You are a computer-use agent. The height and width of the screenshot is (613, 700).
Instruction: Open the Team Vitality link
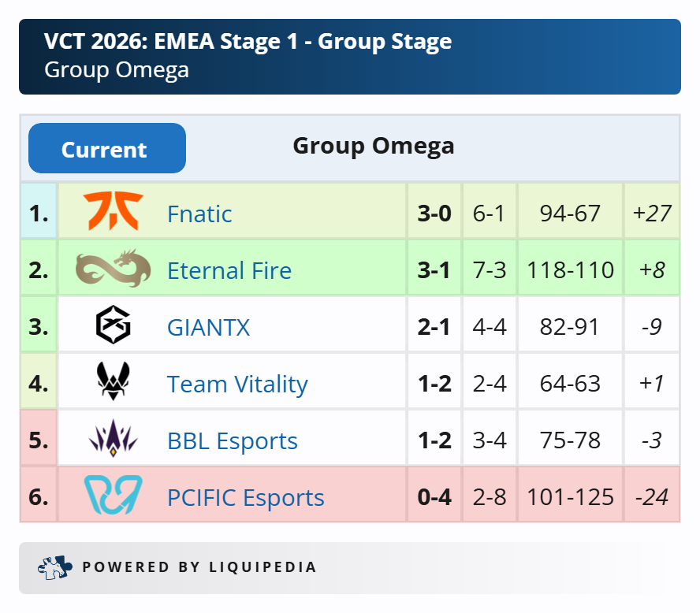(x=237, y=384)
